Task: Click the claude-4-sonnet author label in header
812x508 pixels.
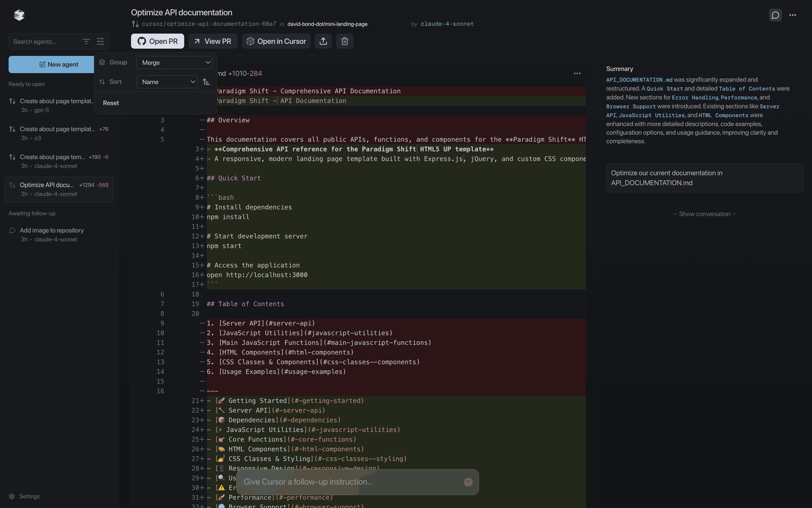Action: point(447,24)
